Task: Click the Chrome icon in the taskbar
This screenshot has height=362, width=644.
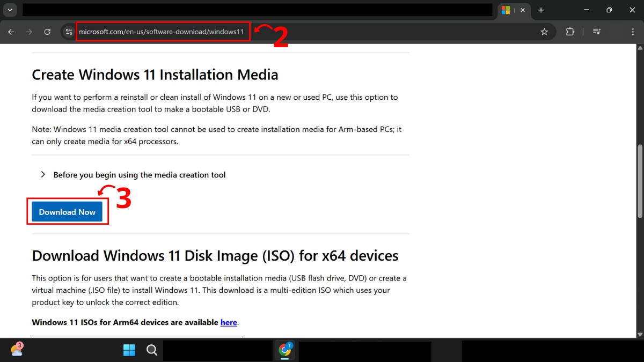Action: pyautogui.click(x=285, y=350)
